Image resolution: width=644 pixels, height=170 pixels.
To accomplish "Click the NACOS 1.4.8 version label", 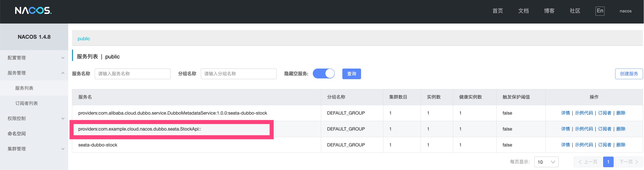I will click(34, 37).
